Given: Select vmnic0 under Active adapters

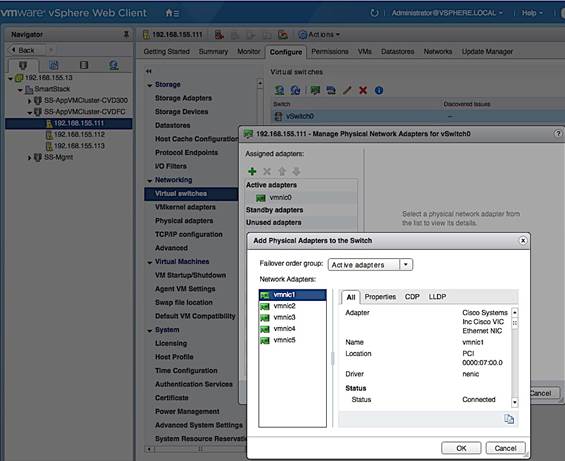Looking at the screenshot, I should point(280,198).
